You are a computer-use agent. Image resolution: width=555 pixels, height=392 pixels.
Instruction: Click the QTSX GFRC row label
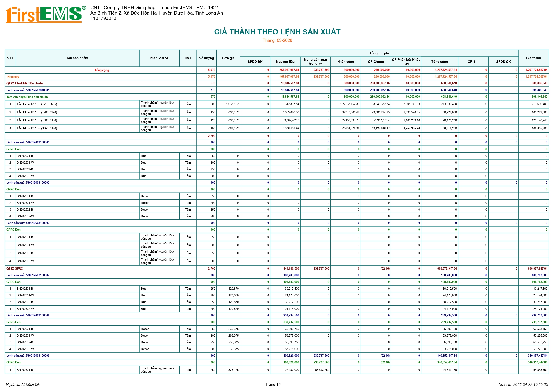click(15, 269)
